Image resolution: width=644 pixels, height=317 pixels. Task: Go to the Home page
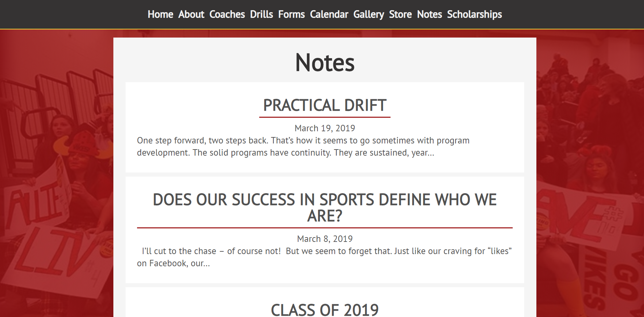pos(160,15)
